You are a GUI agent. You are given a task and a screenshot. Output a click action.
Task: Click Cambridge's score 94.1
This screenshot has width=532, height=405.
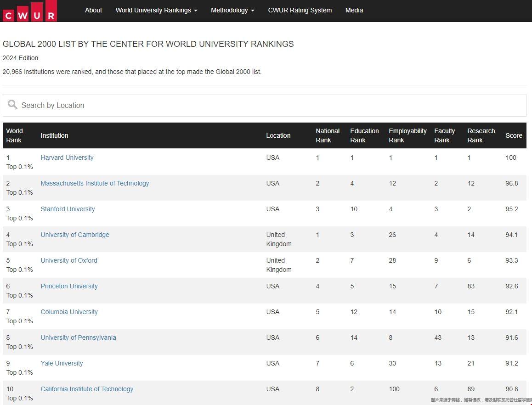pos(512,235)
